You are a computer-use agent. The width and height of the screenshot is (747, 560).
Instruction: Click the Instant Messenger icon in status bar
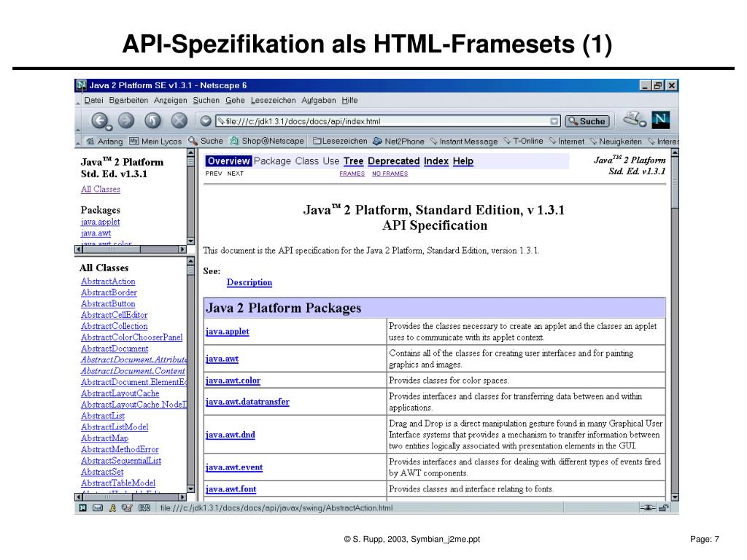click(112, 508)
